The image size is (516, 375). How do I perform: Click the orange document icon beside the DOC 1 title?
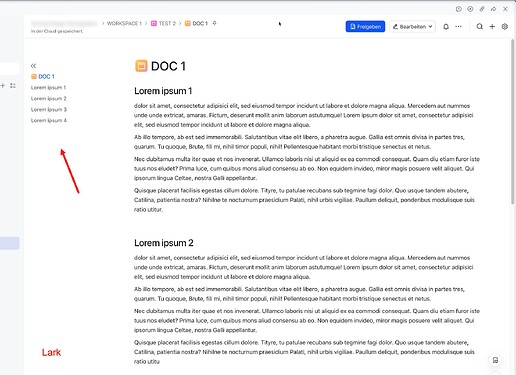coord(141,66)
